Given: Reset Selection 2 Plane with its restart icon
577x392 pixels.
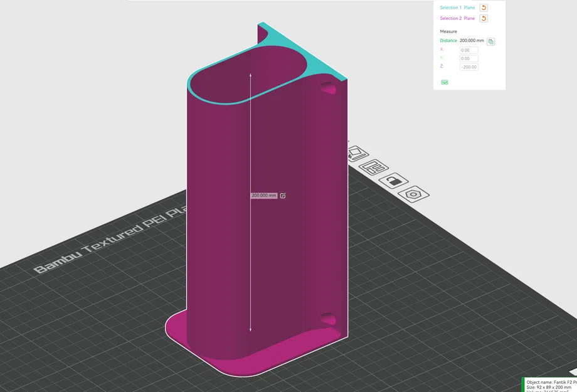Looking at the screenshot, I should click(x=484, y=18).
